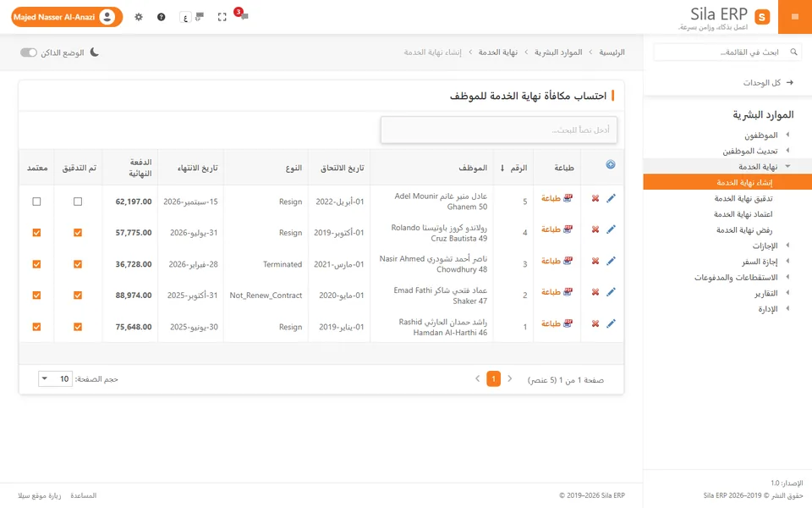Edit record of Nasir Ahmed Chowdhury
This screenshot has width=812, height=508.
point(611,262)
